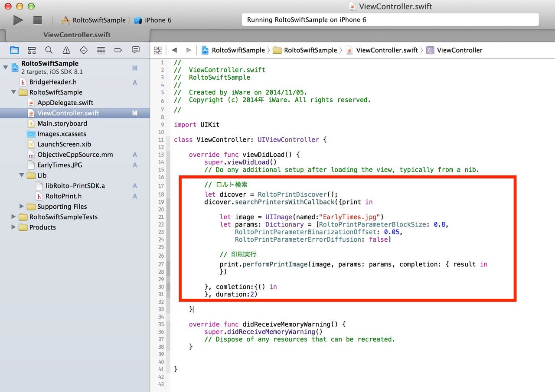Click ViewController.swift in the jump bar
Viewport: 555px width, 392px height.
[x=382, y=50]
